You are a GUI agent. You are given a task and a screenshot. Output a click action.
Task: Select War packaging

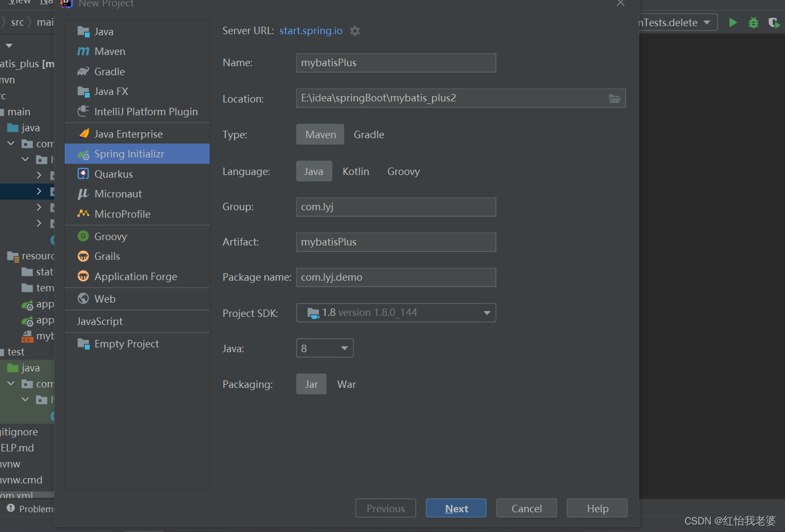pyautogui.click(x=346, y=384)
